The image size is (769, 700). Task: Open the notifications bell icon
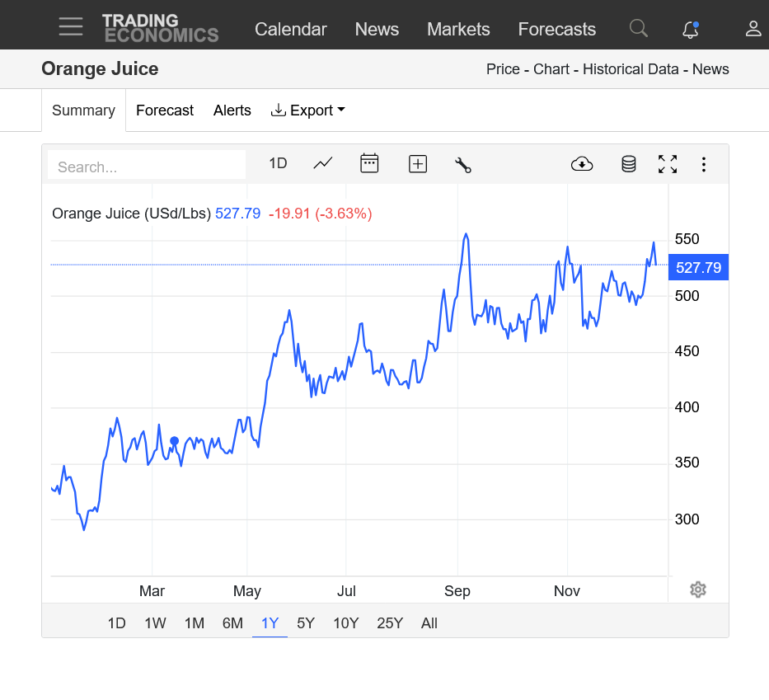point(691,30)
